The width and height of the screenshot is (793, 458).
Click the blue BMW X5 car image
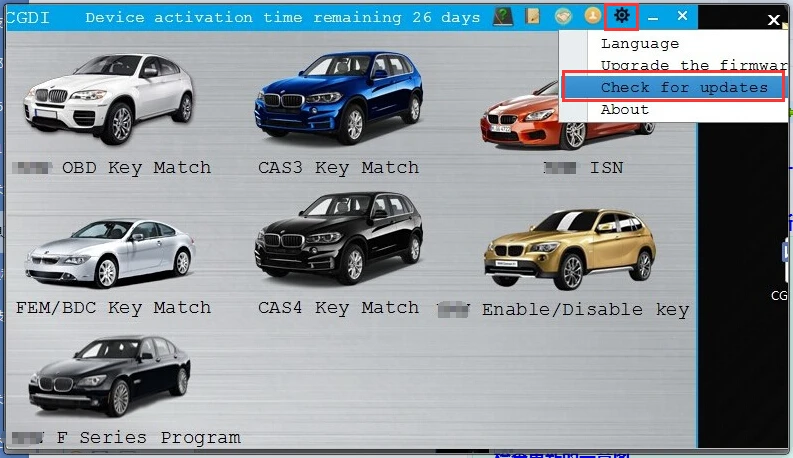[338, 98]
